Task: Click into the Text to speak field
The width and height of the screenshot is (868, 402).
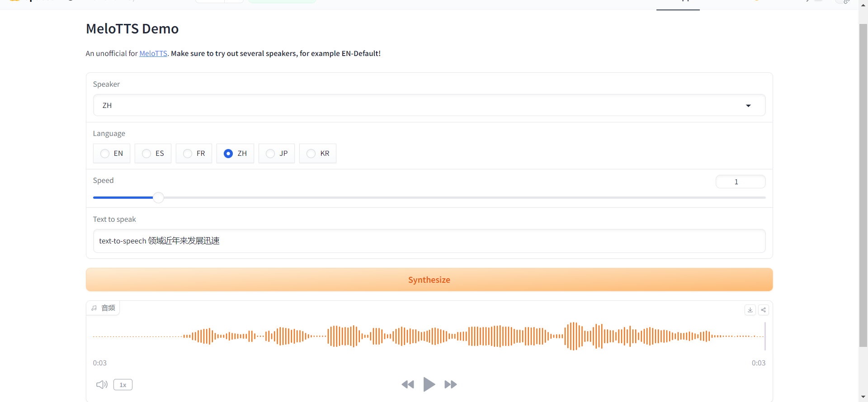Action: click(x=429, y=241)
